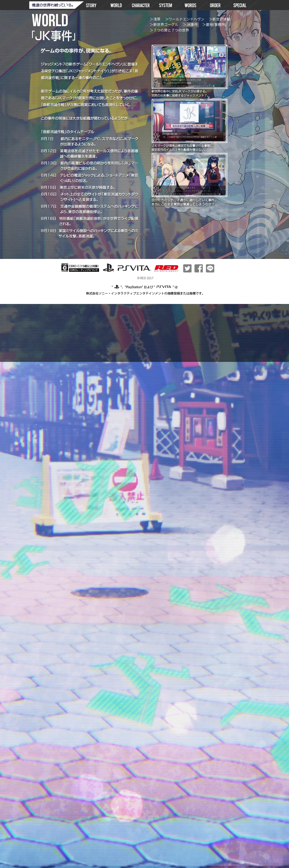Click the 8月15日 timetable entry

[78, 187]
